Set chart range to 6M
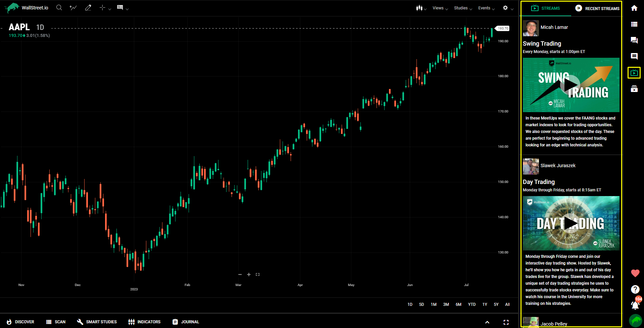This screenshot has height=328, width=644. 458,304
